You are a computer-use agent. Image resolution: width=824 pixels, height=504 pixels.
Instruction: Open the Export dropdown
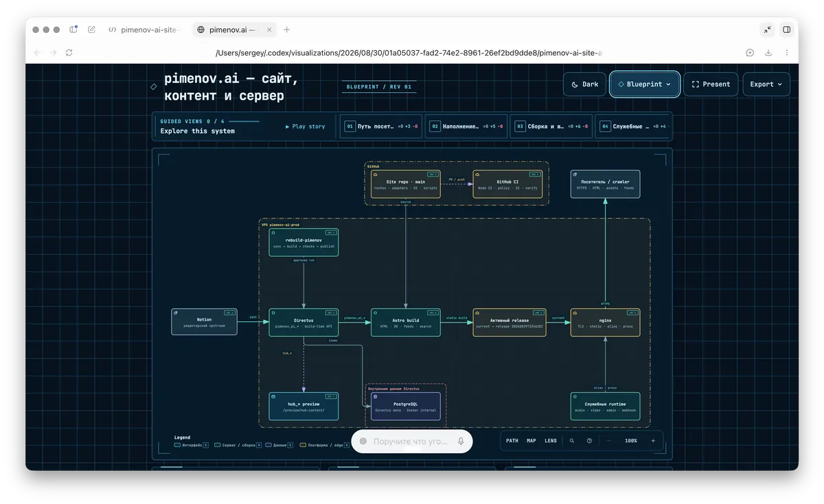tap(766, 84)
